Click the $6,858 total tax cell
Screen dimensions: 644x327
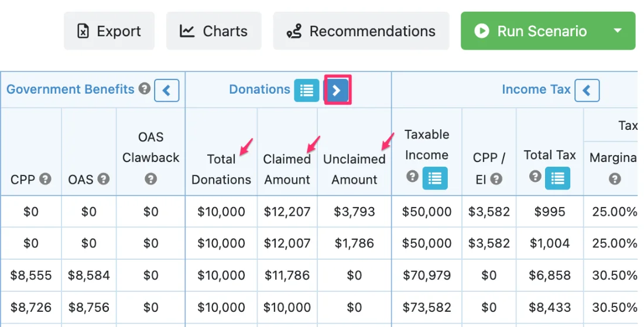[550, 275]
